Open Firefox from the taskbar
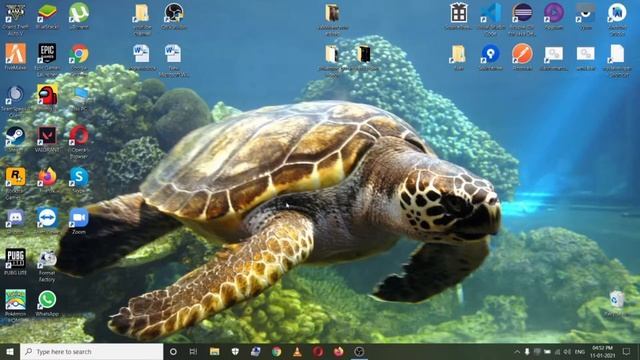The height and width of the screenshot is (360, 640). [338, 351]
